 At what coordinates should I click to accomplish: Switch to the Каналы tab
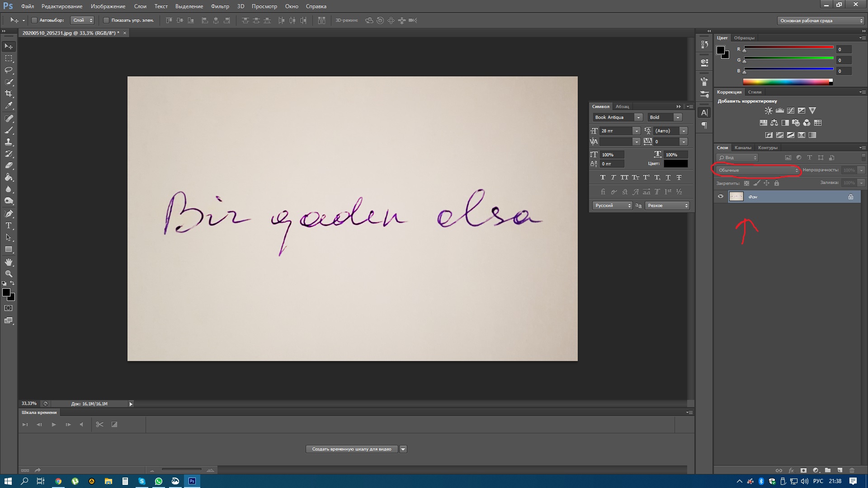pyautogui.click(x=743, y=148)
